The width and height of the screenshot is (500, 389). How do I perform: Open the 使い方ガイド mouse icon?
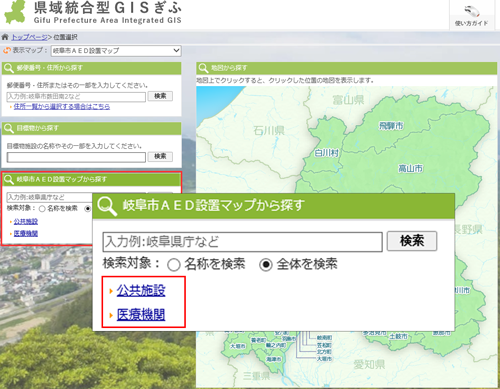click(x=472, y=11)
